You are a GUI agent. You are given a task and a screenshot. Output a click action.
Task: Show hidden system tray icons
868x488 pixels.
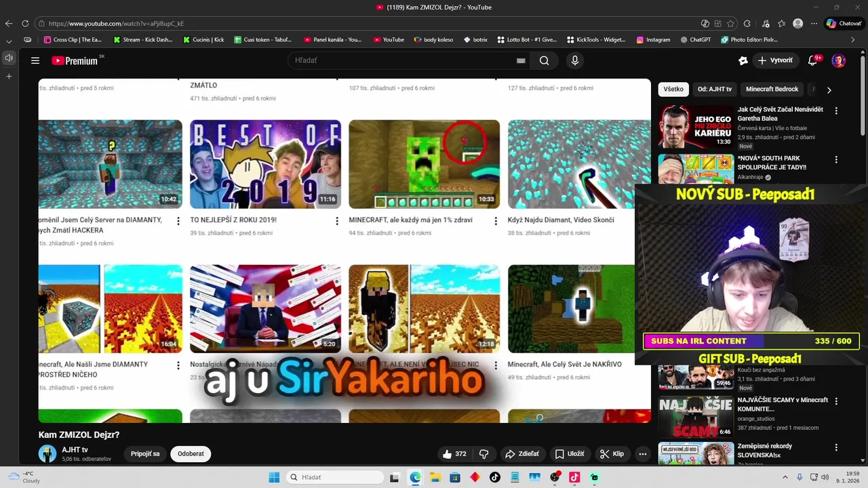pyautogui.click(x=786, y=477)
